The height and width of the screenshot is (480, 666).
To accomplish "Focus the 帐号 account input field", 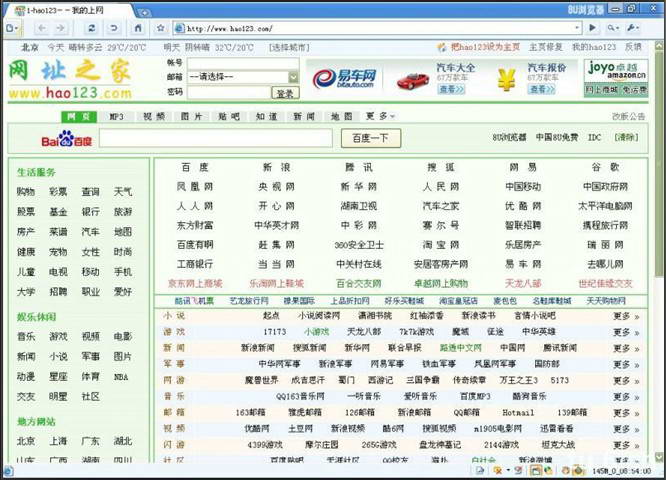I will point(243,63).
